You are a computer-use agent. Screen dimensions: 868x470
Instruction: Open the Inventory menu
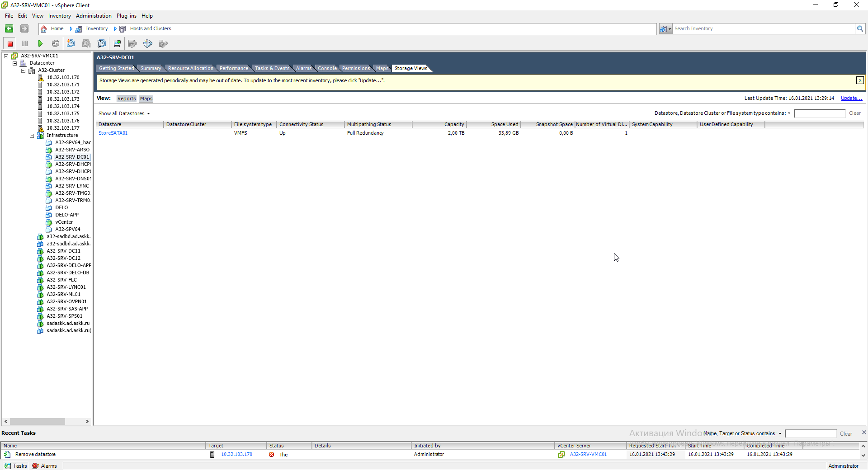tap(60, 16)
